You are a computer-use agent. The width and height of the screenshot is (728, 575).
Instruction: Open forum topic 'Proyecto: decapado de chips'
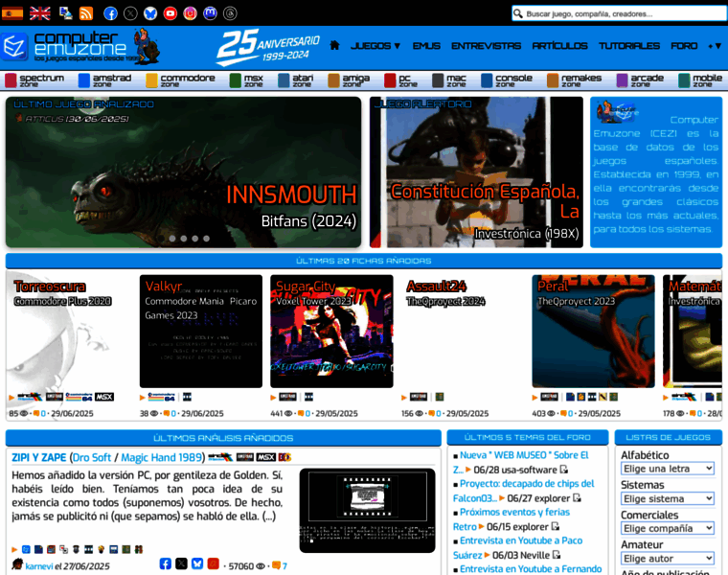coord(523,491)
